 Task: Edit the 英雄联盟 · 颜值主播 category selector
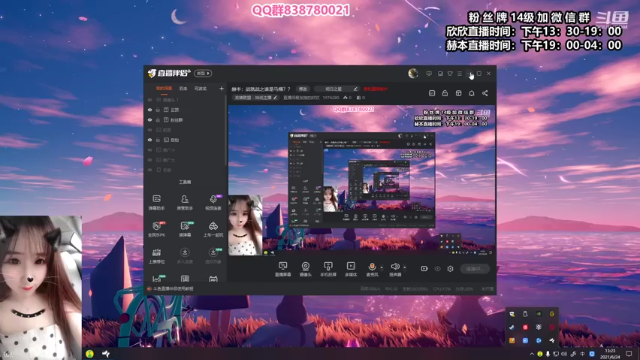256,98
